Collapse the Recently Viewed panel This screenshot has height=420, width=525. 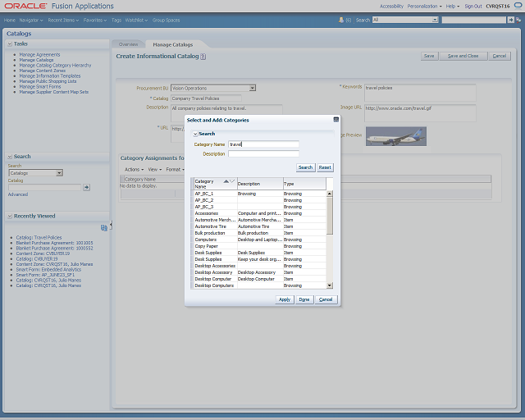(10, 216)
